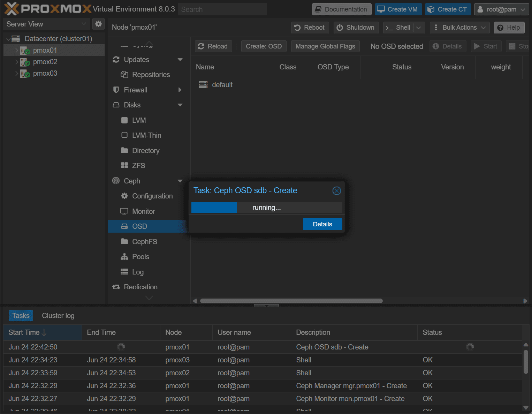Click the Reload button in the OSD toolbar
Image resolution: width=532 pixels, height=414 pixels.
[213, 46]
